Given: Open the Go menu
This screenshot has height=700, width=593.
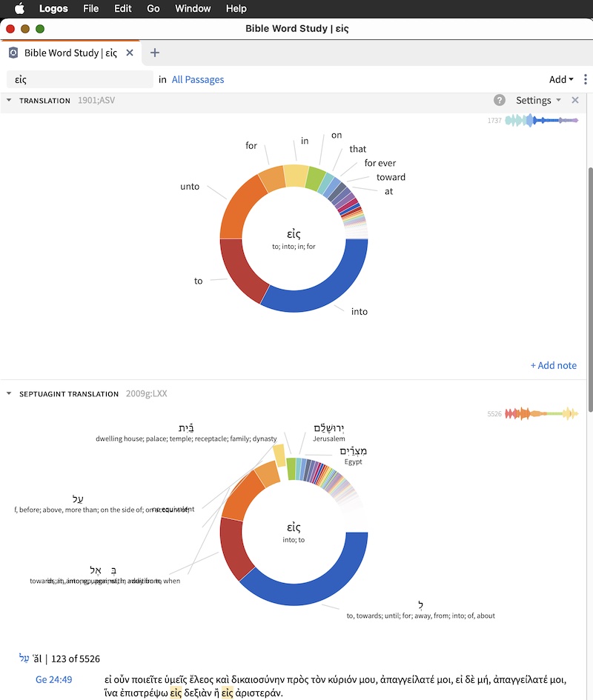Looking at the screenshot, I should [x=153, y=8].
